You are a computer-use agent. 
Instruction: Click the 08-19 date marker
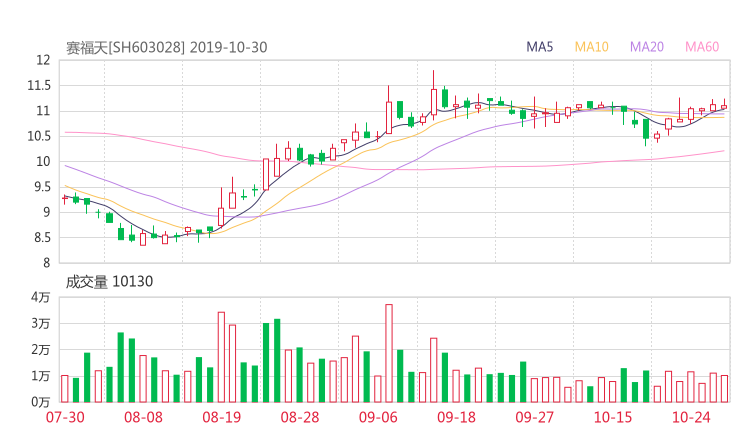pos(221,417)
